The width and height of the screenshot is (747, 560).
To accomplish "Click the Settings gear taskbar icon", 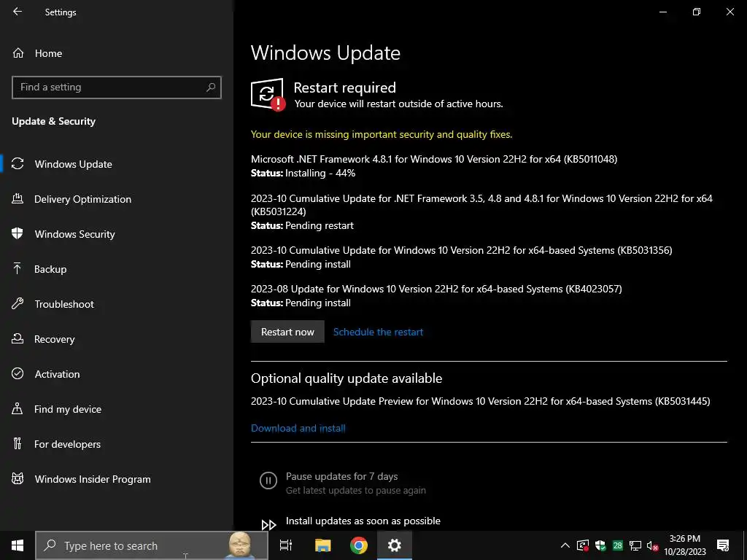I will point(395,545).
